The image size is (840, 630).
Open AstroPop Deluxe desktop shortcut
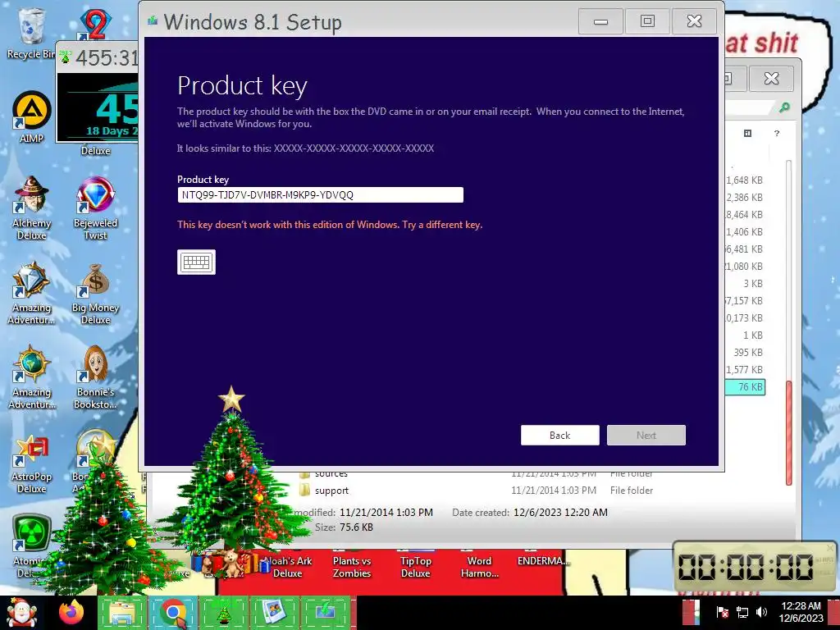pyautogui.click(x=32, y=464)
